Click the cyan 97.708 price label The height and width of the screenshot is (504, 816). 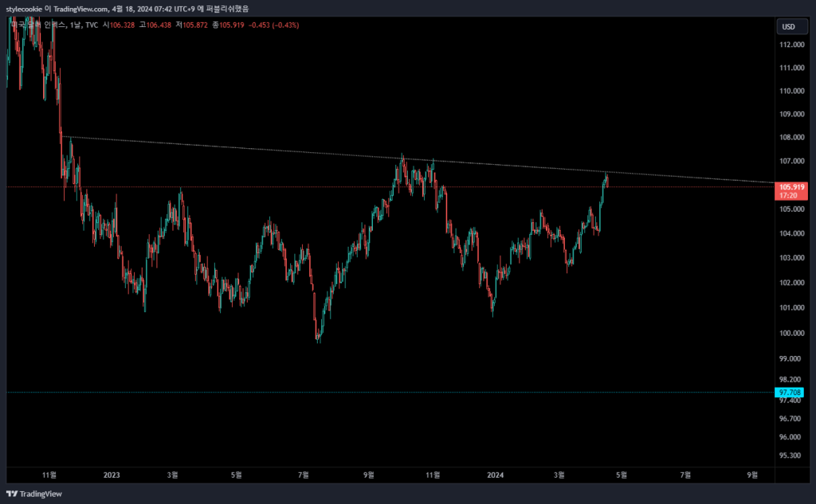pyautogui.click(x=790, y=393)
